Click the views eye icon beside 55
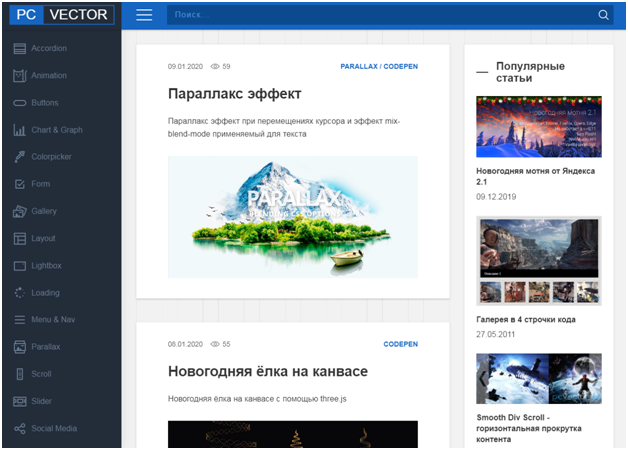 215,344
